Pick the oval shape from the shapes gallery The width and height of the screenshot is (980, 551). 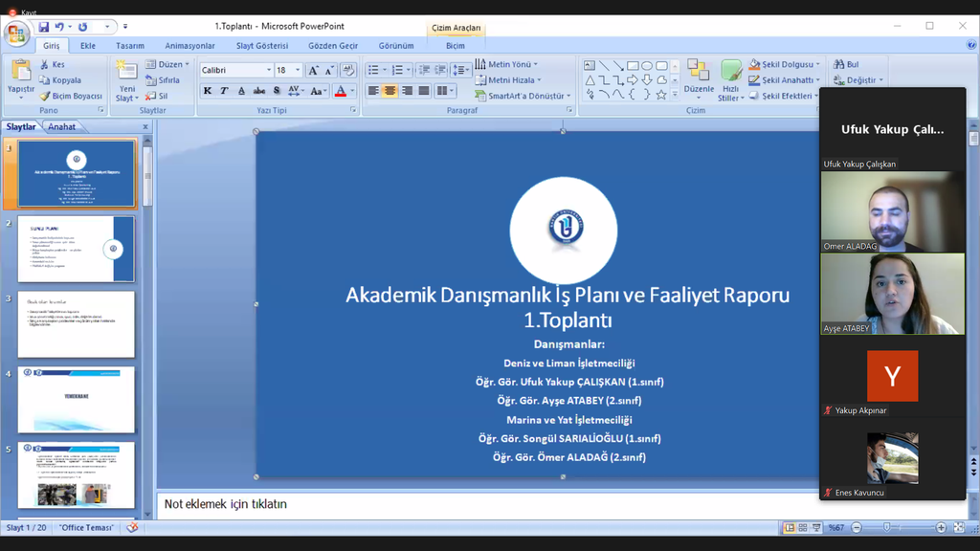(x=647, y=66)
